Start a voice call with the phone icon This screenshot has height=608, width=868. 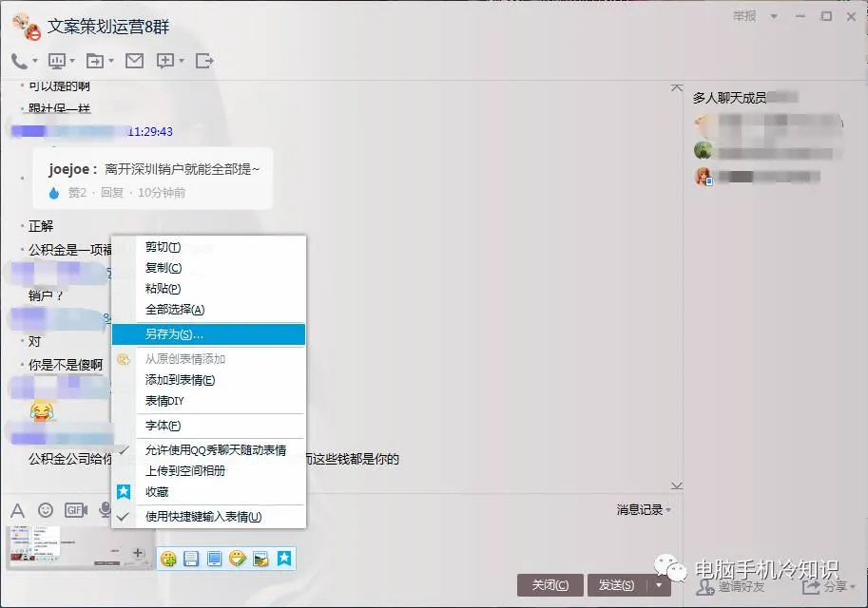pos(21,60)
